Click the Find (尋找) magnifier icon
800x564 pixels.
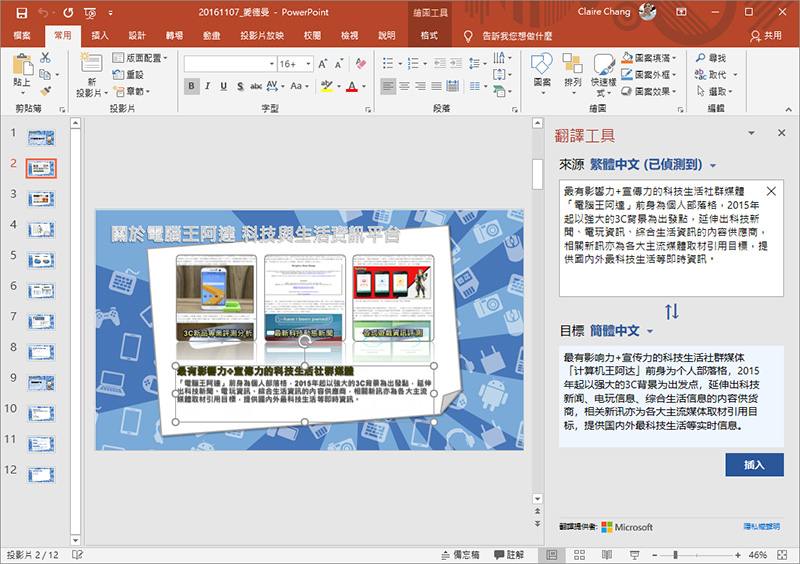pyautogui.click(x=701, y=58)
